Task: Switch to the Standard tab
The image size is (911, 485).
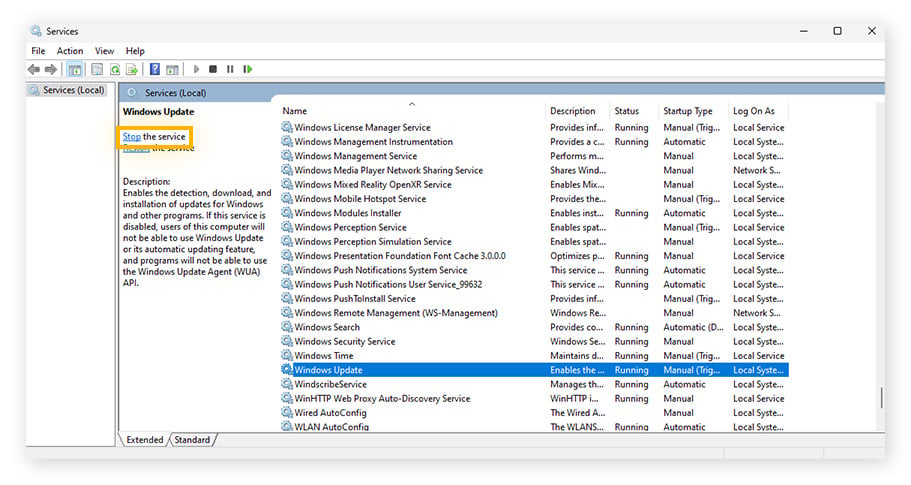Action: point(192,440)
